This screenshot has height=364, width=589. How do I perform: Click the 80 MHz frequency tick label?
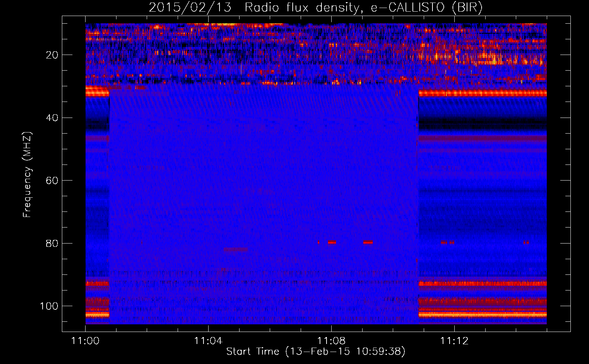[52, 243]
